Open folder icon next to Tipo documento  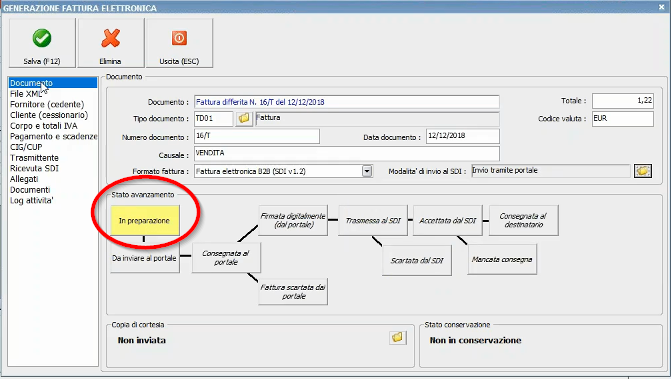point(244,118)
